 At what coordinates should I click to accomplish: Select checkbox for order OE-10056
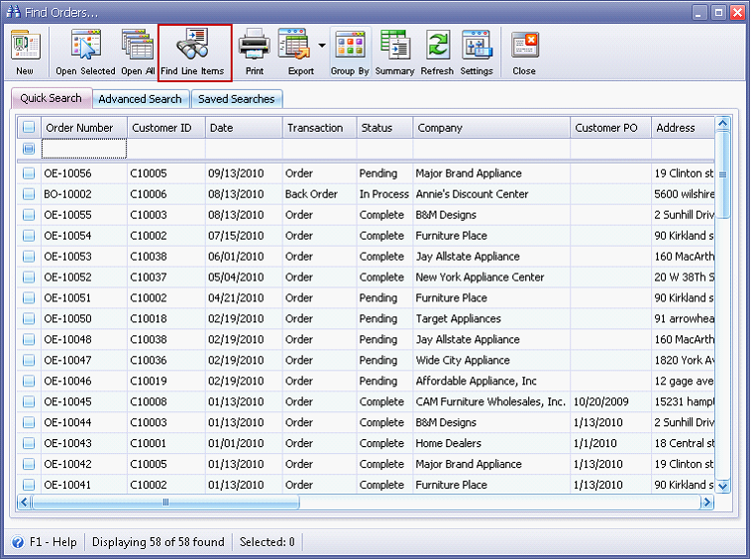click(29, 173)
